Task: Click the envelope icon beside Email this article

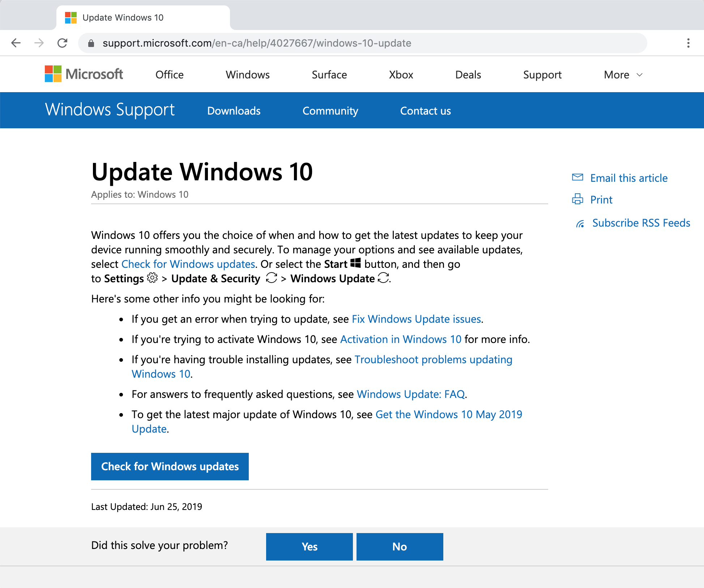Action: [577, 177]
